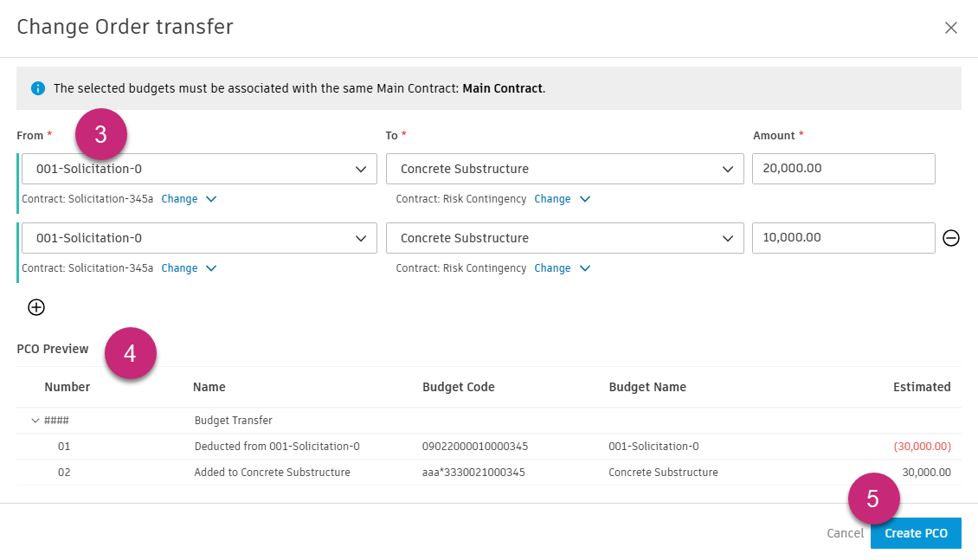Remove the second transfer row
978x560 pixels.
[951, 238]
